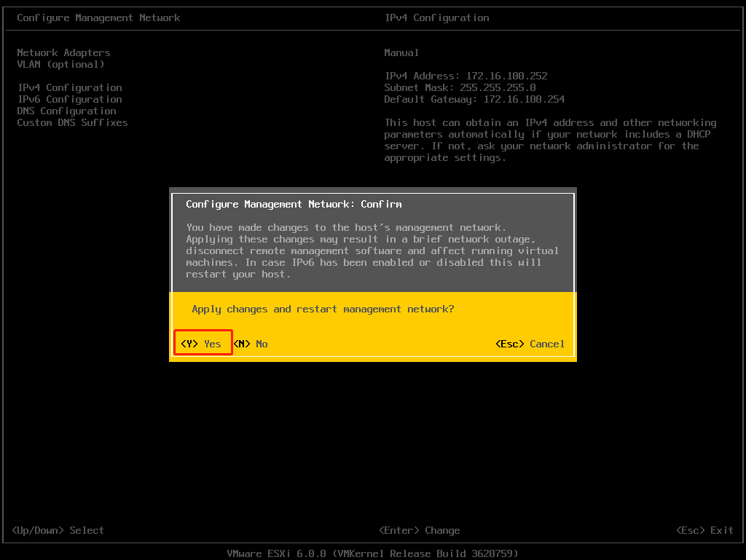Click <Enter> Change hint at bottom
The width and height of the screenshot is (746, 560).
419,530
